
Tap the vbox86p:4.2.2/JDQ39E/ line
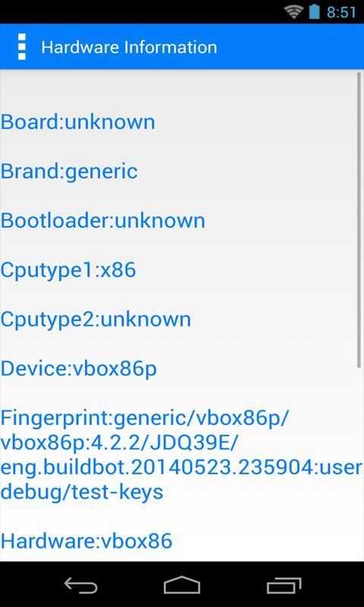118,443
